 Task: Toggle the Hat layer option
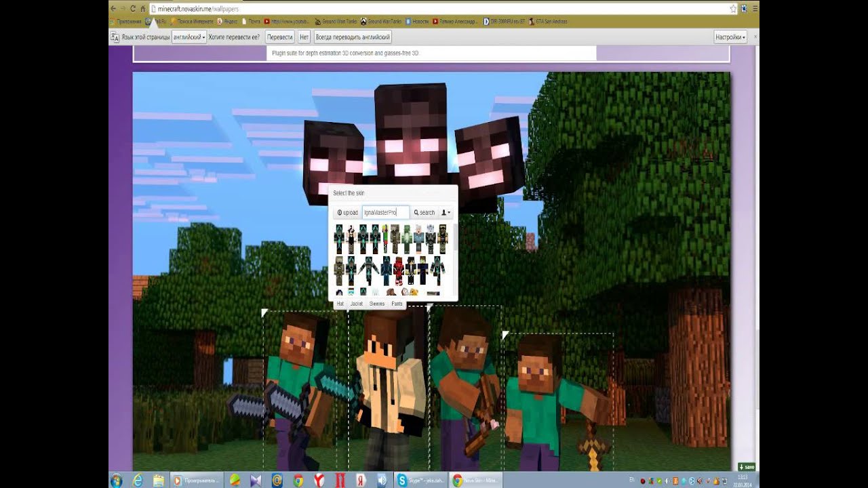point(340,304)
